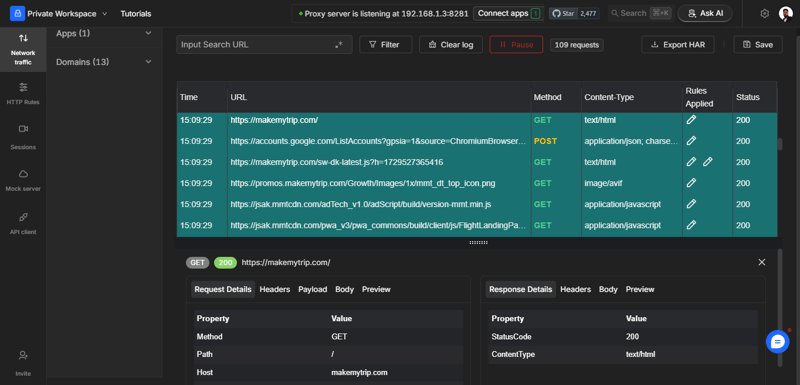Switch to the response Preview tab
800x385 pixels.
[x=640, y=289]
